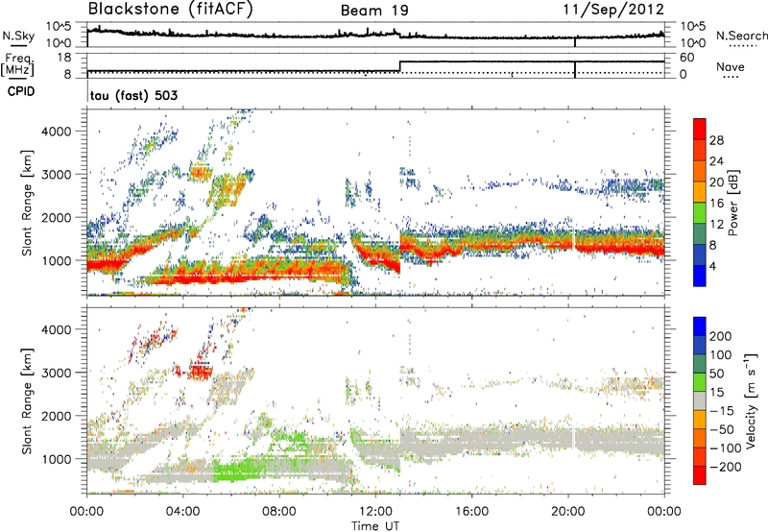Screen dimensions: 768x532
Task: Click the date '11/Sep/2012'
Action: click(613, 9)
